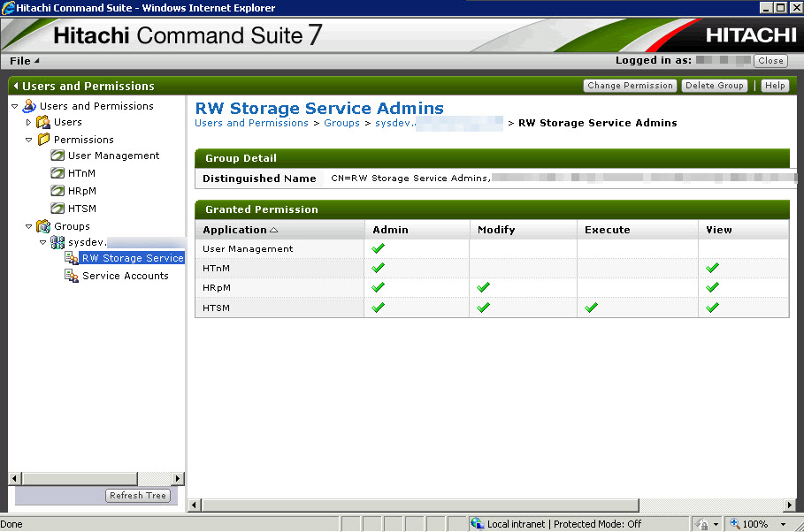Collapse the Groups tree node

[28, 226]
